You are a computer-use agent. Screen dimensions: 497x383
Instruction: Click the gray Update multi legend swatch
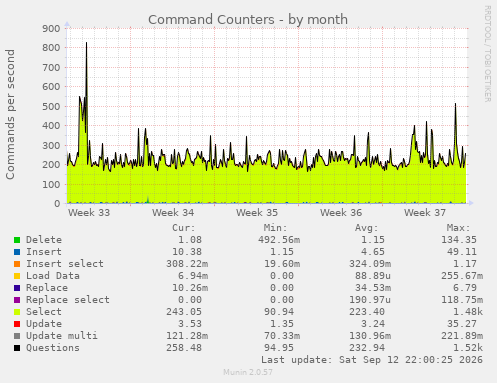point(17,336)
